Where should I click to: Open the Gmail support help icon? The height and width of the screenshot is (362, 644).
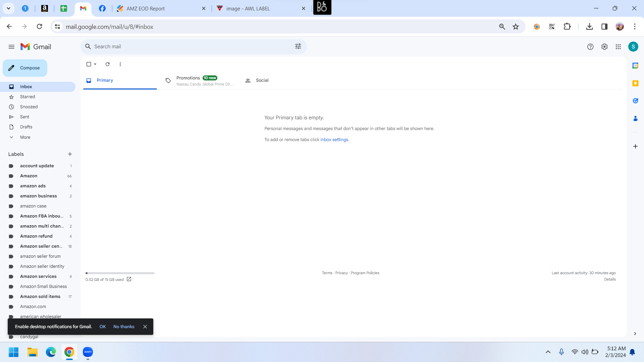click(x=590, y=47)
